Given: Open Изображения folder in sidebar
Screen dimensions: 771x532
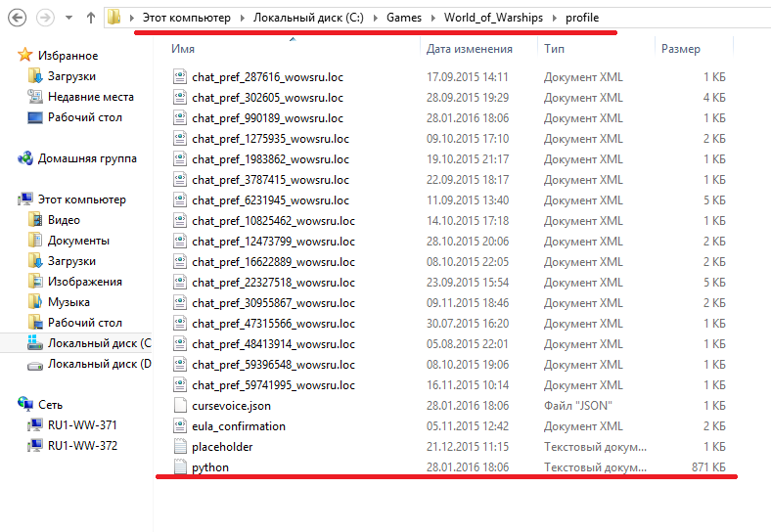Looking at the screenshot, I should click(84, 282).
